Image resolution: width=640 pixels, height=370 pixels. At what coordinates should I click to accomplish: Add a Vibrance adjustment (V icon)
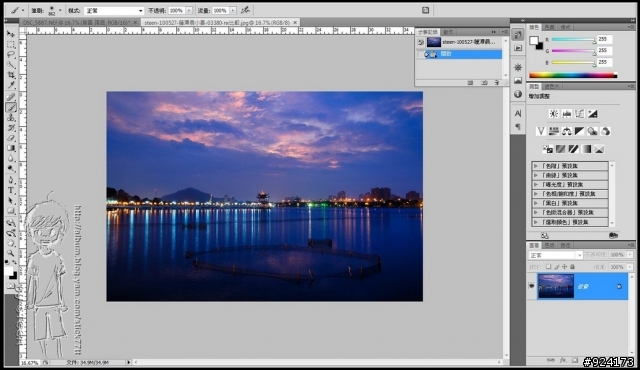[x=541, y=131]
